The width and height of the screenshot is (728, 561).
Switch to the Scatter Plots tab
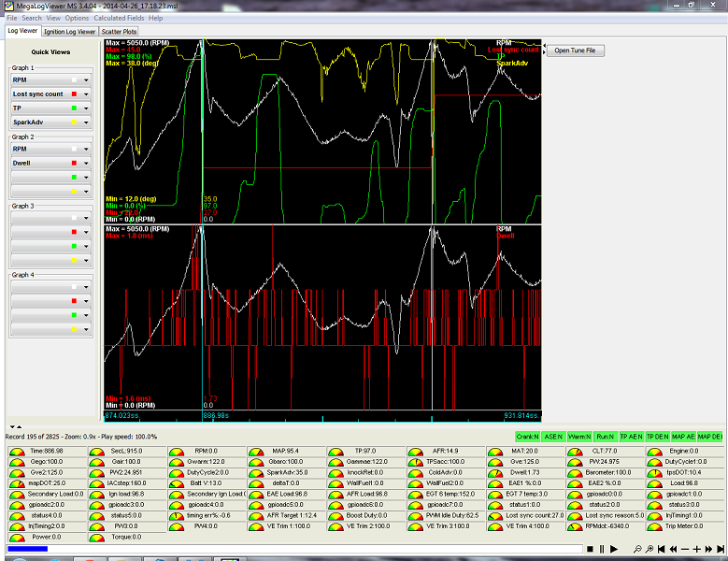[119, 31]
